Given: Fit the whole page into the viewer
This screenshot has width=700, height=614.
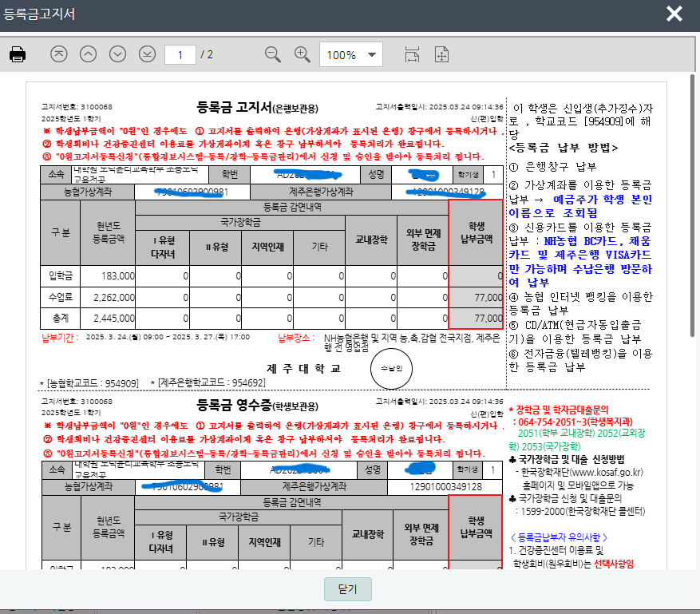Looking at the screenshot, I should [x=441, y=55].
